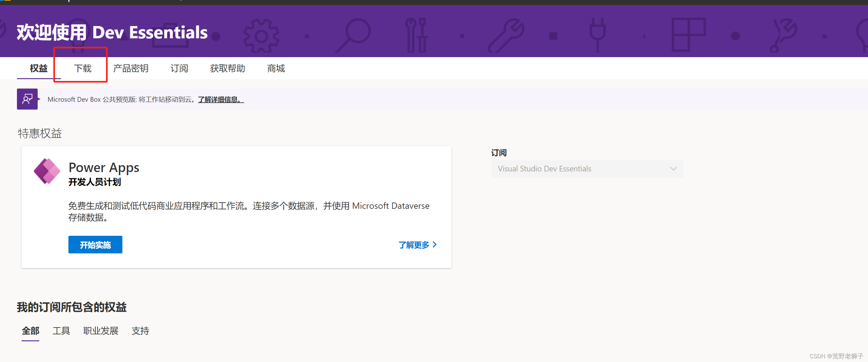Filter benefits by 工具
The width and height of the screenshot is (868, 362).
[x=61, y=331]
